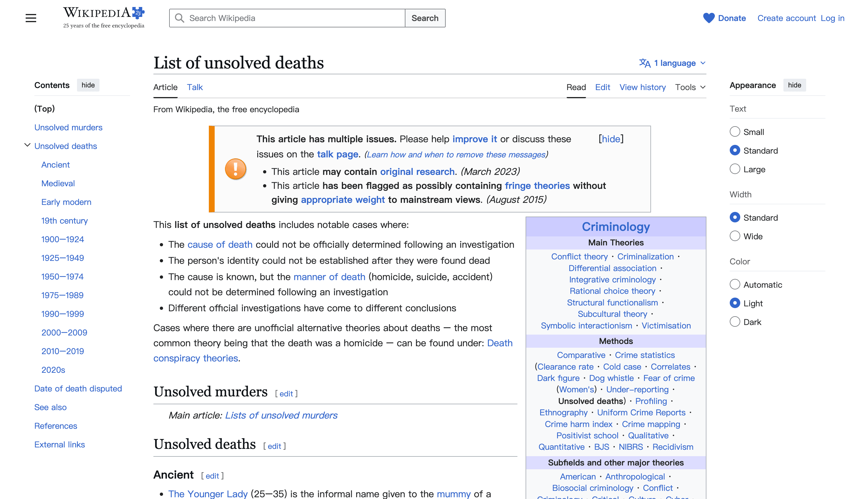This screenshot has height=499, width=868.
Task: Open the 1 language dropdown
Action: (672, 63)
